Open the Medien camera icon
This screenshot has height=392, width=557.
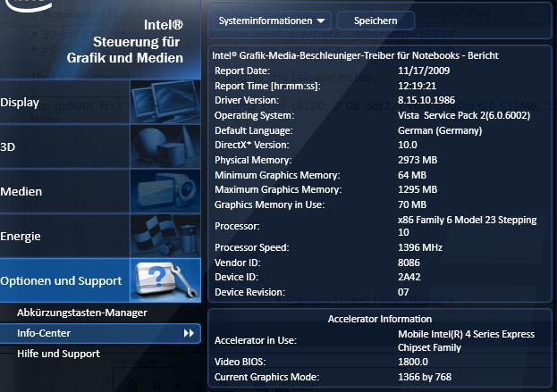point(165,191)
